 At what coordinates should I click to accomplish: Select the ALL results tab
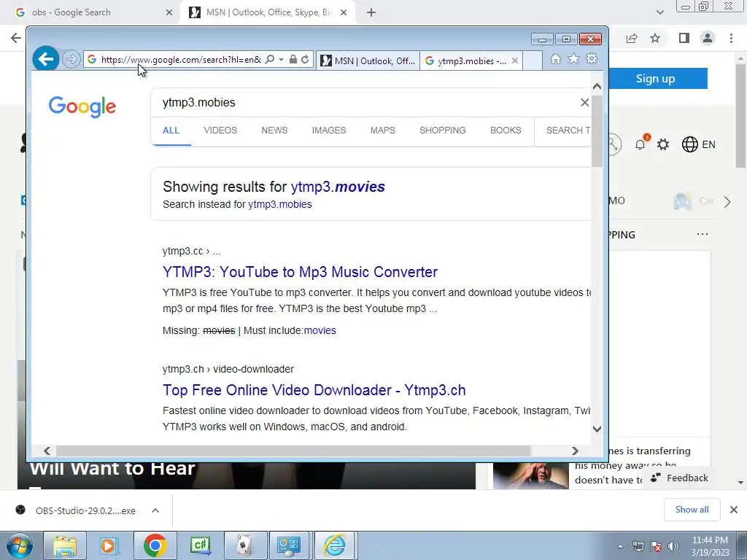click(171, 131)
